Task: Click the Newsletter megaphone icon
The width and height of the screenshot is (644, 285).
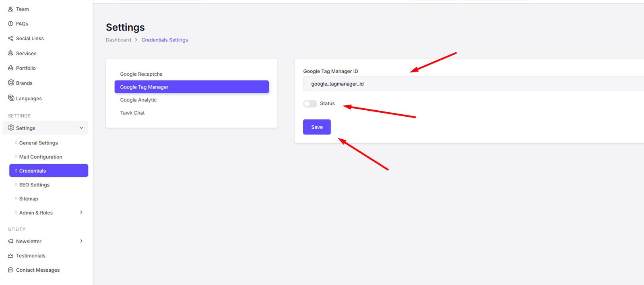Action: click(11, 241)
